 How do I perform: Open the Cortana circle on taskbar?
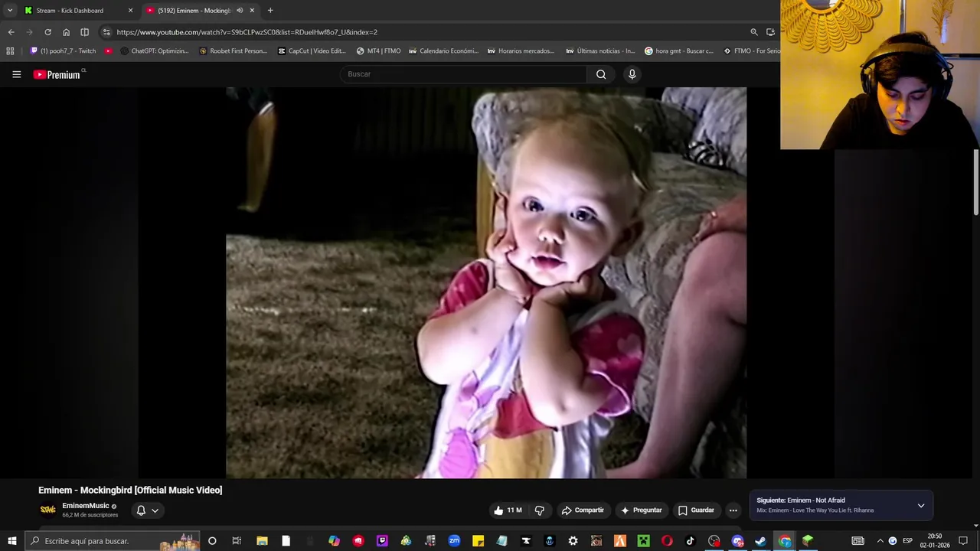[x=212, y=541]
